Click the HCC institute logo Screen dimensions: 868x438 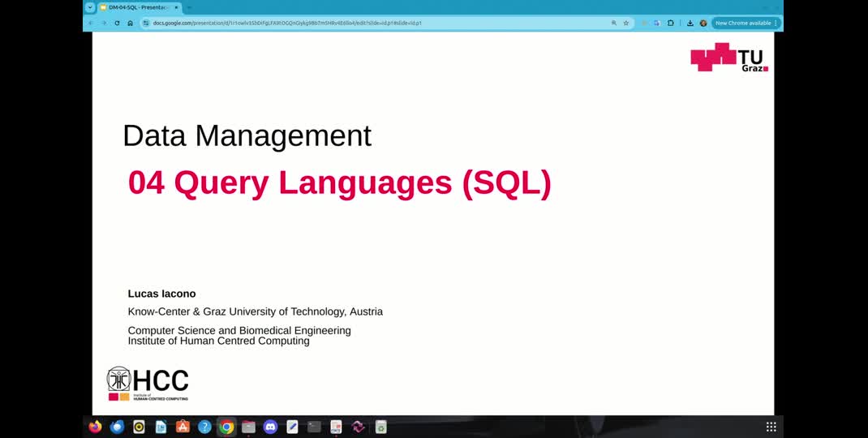148,383
